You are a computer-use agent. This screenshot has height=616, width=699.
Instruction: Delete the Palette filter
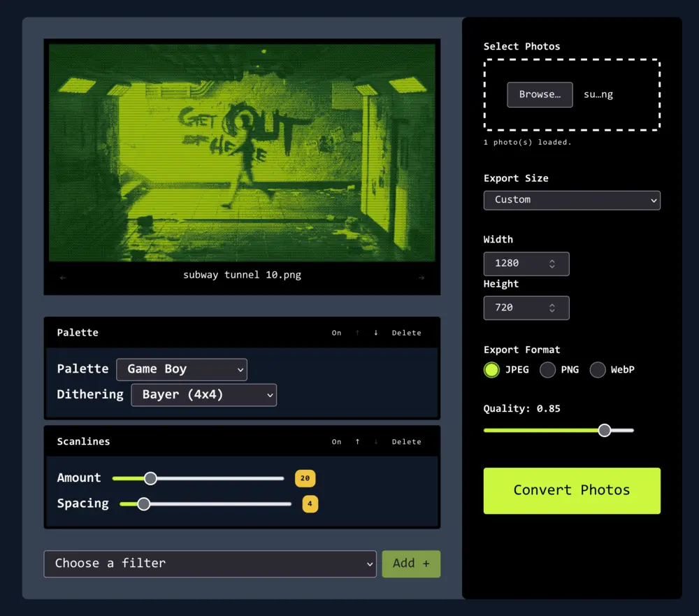click(x=406, y=333)
